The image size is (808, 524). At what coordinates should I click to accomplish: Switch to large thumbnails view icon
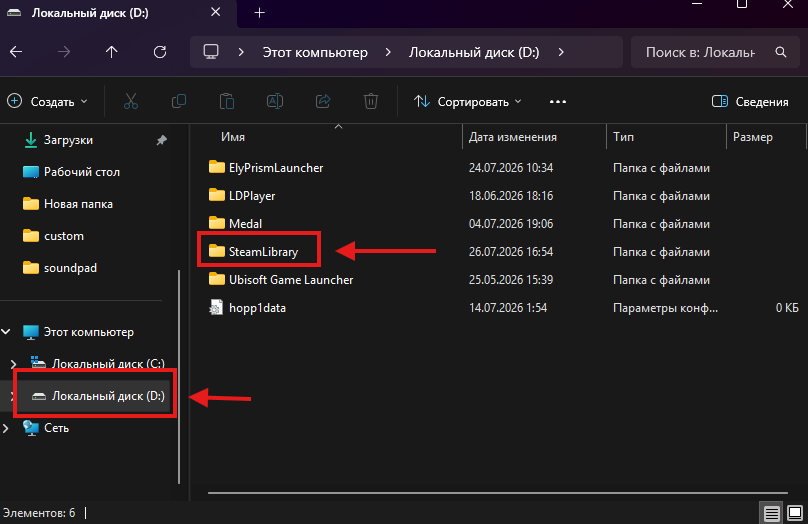(x=795, y=513)
